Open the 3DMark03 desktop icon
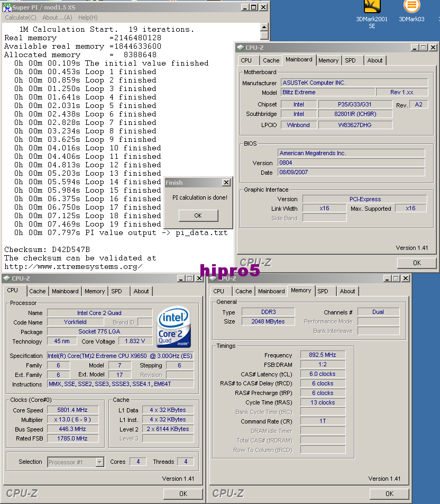Screen dimensions: 440x504 (411, 11)
